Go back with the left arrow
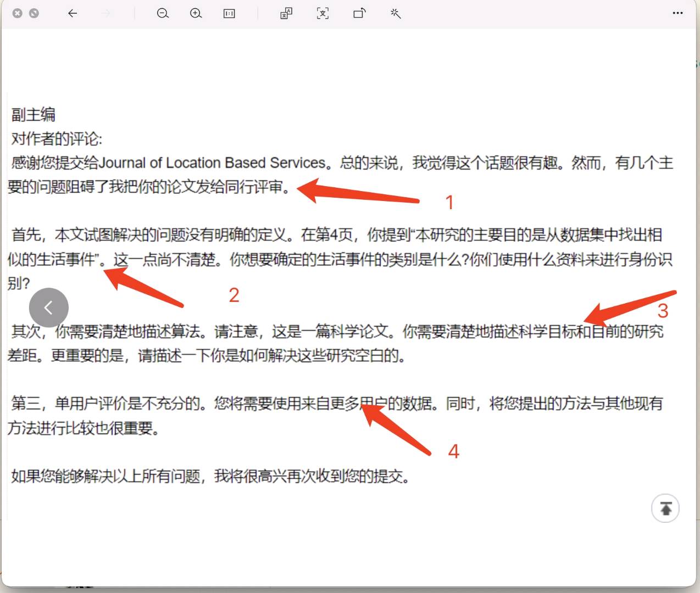Image resolution: width=700 pixels, height=593 pixels. [x=73, y=14]
